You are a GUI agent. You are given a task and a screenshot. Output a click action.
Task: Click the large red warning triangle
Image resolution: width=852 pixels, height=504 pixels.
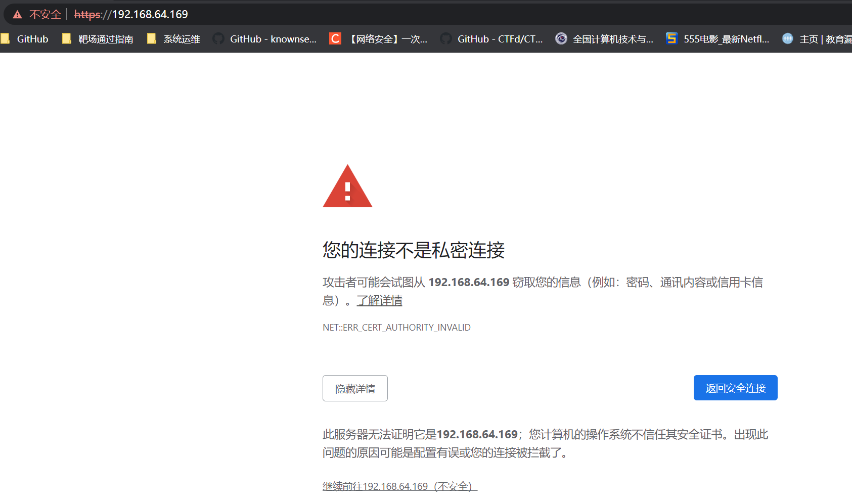[347, 187]
